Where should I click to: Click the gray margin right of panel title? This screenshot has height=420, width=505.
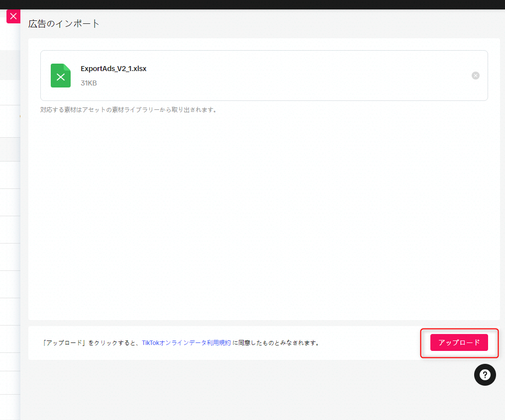coord(299,23)
